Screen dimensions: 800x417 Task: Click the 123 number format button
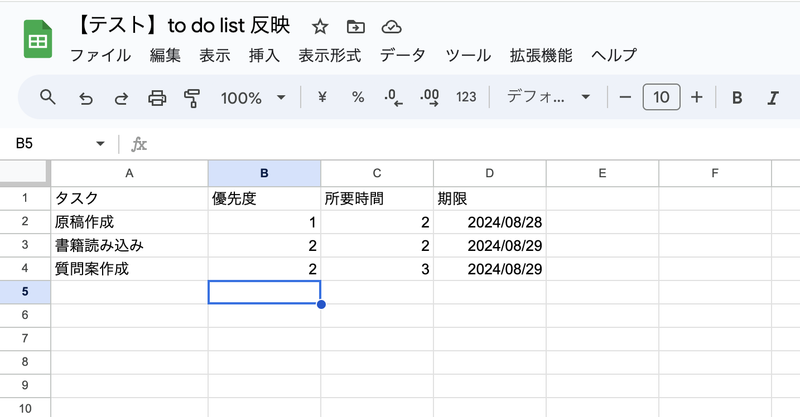click(465, 97)
